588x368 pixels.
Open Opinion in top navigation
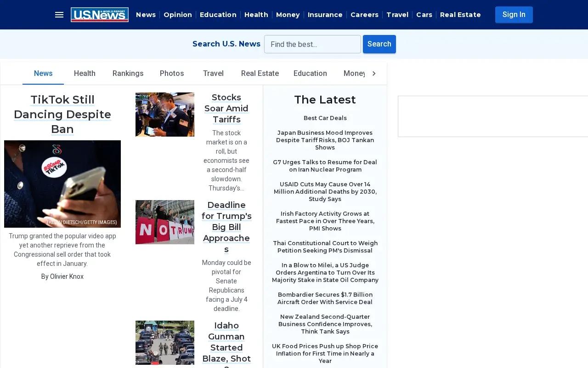click(x=178, y=15)
